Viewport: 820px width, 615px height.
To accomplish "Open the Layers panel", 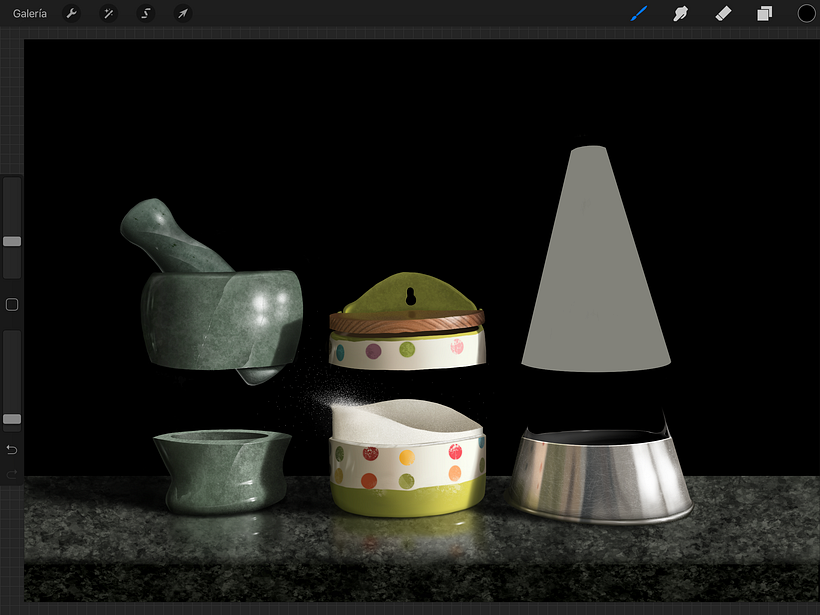I will tap(765, 13).
